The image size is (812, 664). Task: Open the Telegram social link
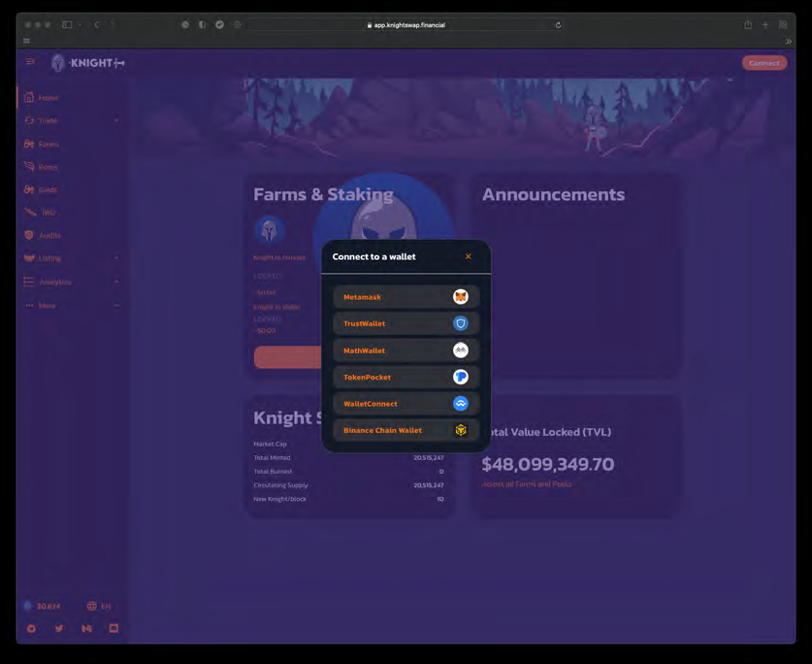coord(31,628)
